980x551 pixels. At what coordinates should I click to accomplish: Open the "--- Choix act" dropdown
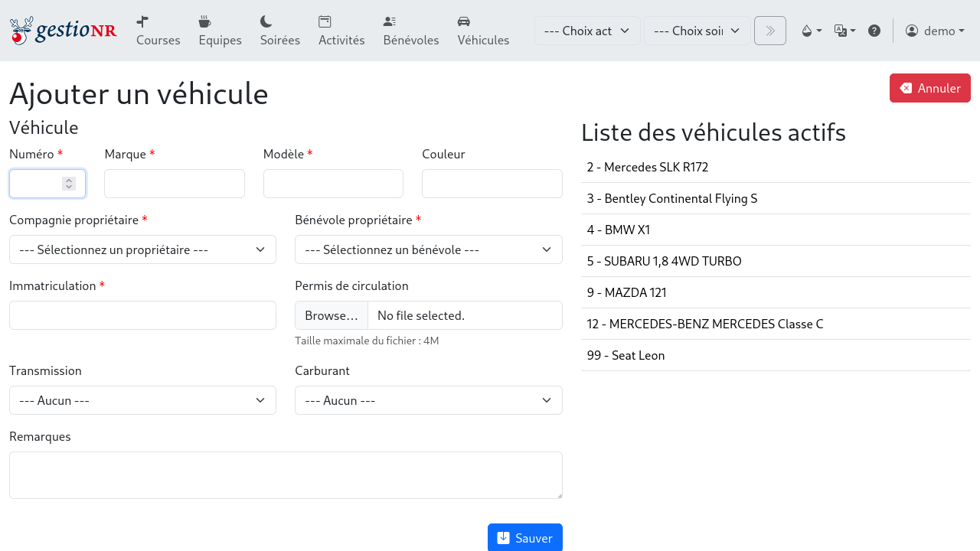click(586, 31)
